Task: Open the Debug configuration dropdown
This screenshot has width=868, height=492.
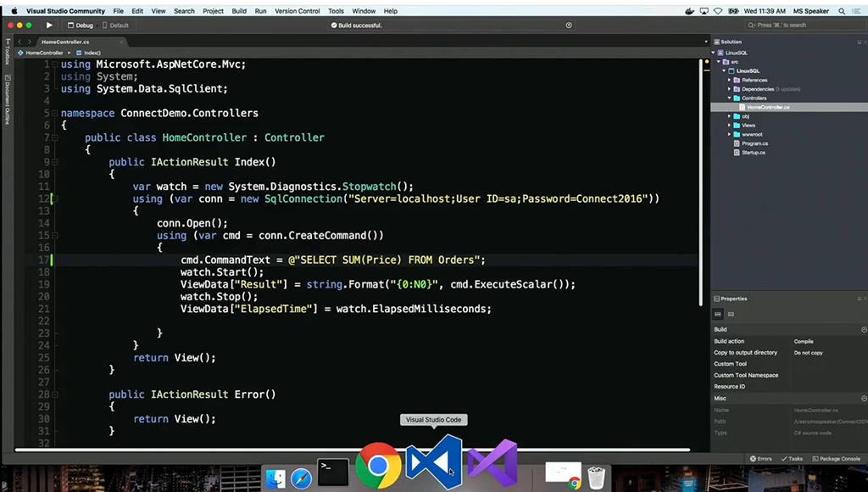Action: point(81,25)
